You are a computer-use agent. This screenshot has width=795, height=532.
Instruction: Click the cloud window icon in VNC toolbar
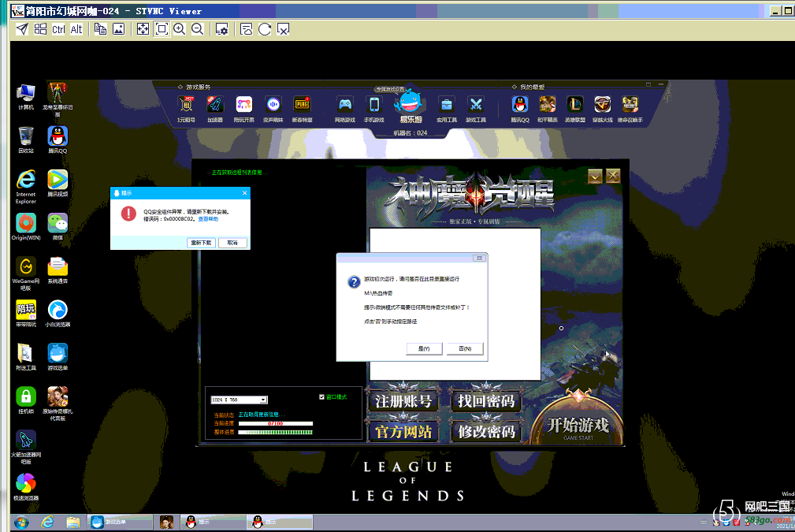(247, 29)
